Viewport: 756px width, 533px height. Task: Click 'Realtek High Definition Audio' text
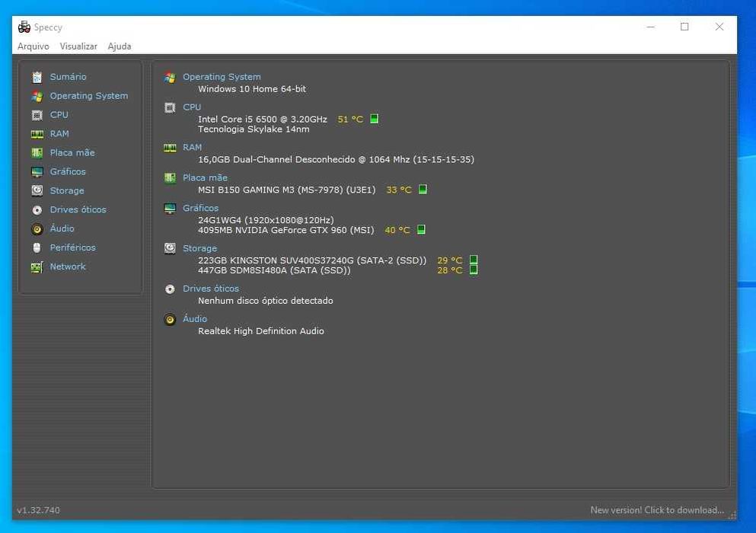coord(261,331)
